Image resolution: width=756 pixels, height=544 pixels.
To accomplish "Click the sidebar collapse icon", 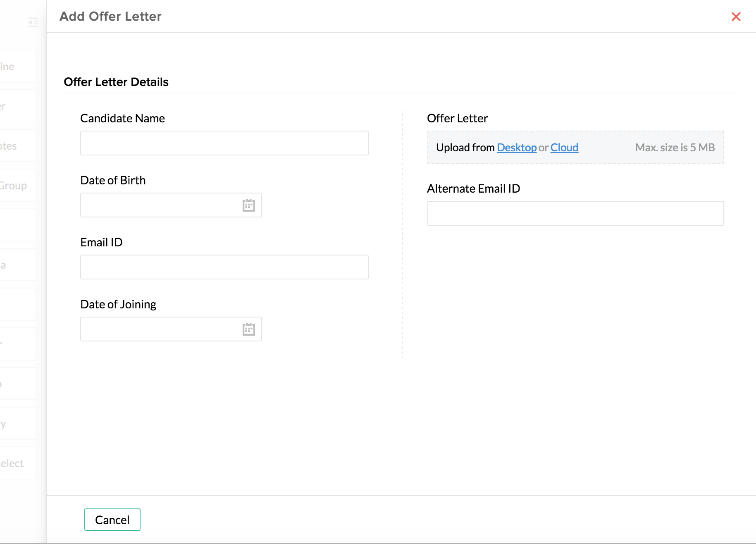I will pos(33,22).
